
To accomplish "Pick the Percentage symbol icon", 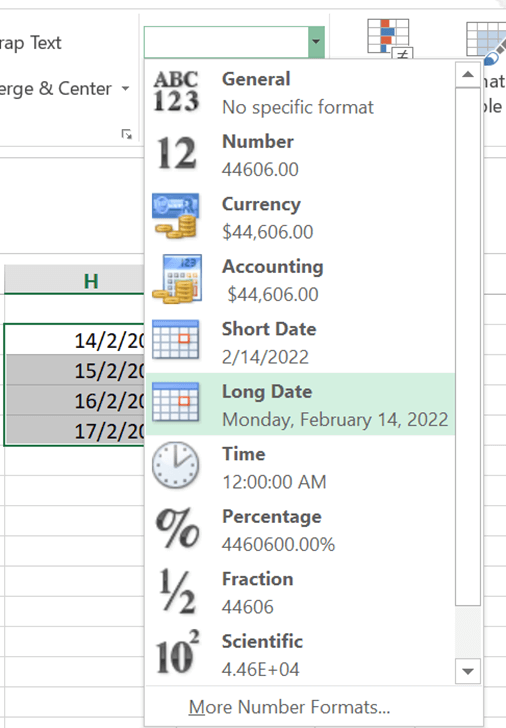I will 177,527.
